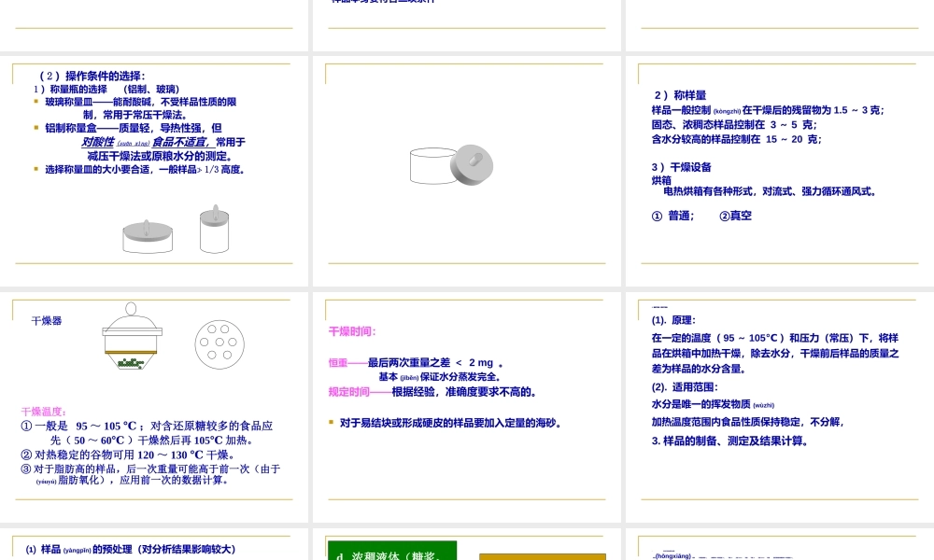Expand the ① 普通 option on the 干燥设备 slide

671,216
